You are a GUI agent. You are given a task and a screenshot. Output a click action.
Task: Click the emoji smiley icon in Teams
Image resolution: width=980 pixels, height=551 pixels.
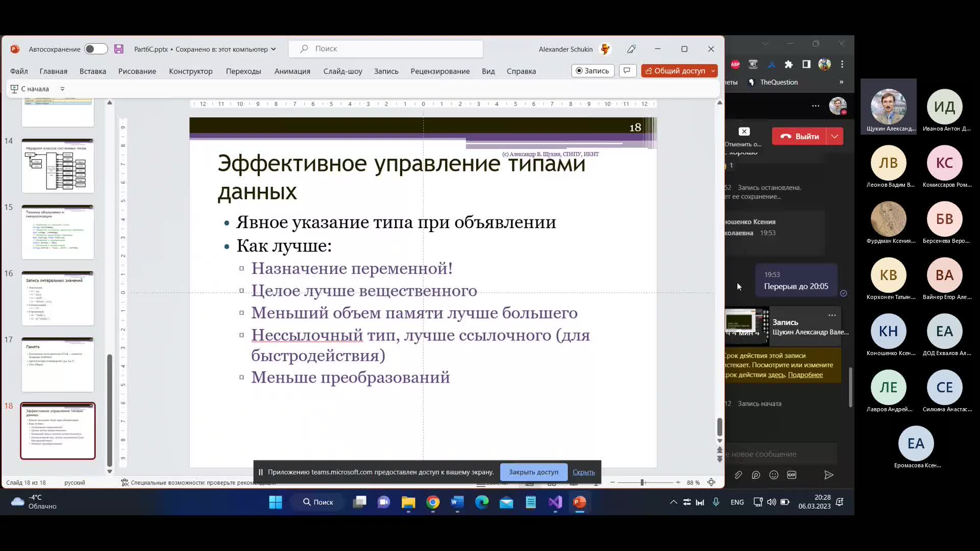click(x=774, y=475)
